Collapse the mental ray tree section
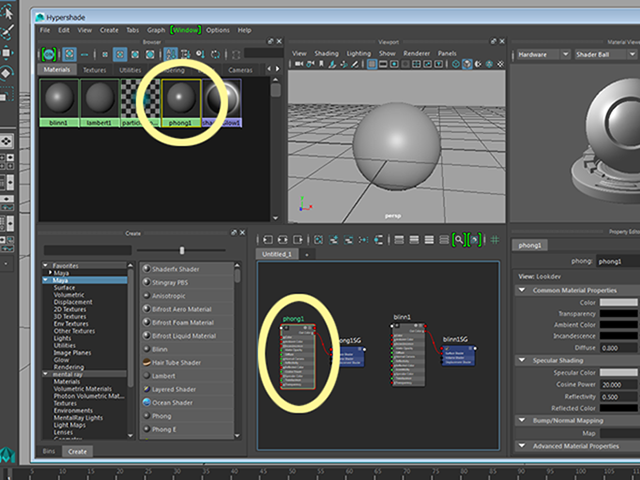Viewport: 640px width, 480px height. 46,374
